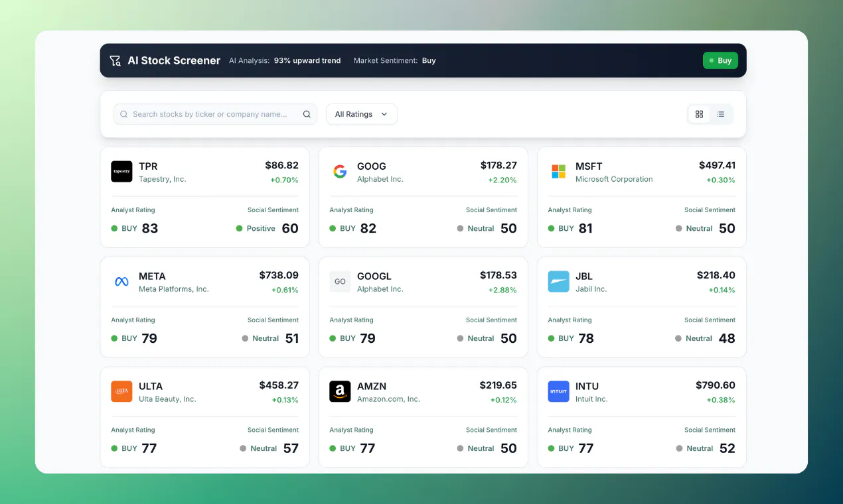Click the green Buy button in header
Screen dimensions: 843x504
[x=720, y=60]
